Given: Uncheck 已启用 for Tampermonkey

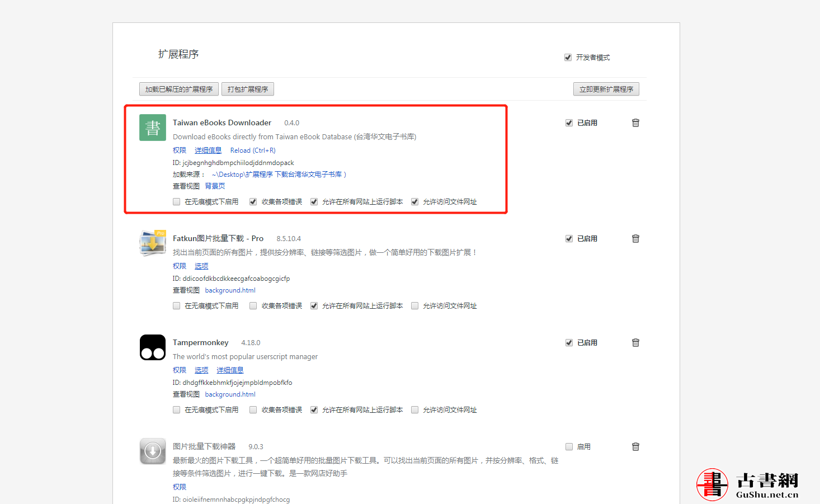Looking at the screenshot, I should tap(569, 342).
